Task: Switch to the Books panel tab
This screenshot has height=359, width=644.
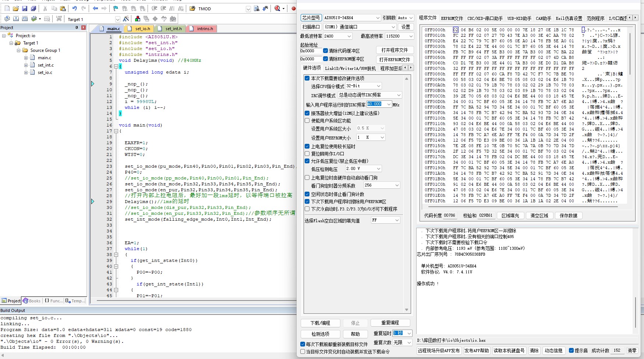Action: [32, 301]
